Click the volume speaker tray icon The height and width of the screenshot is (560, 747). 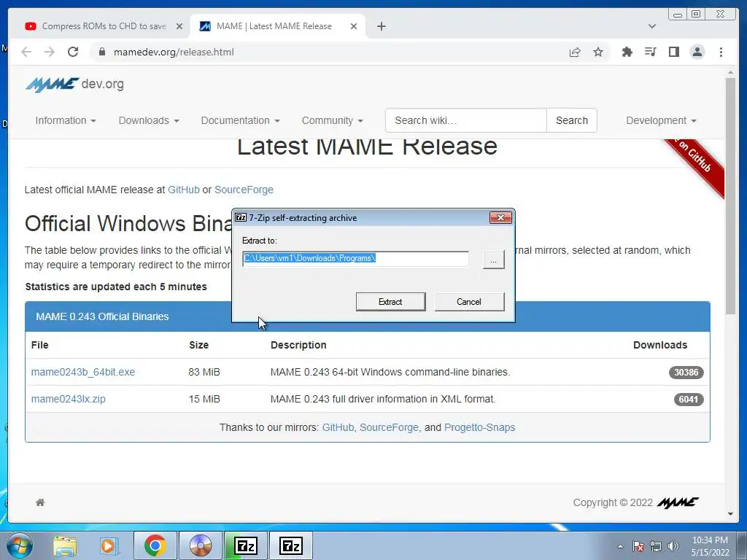point(673,546)
